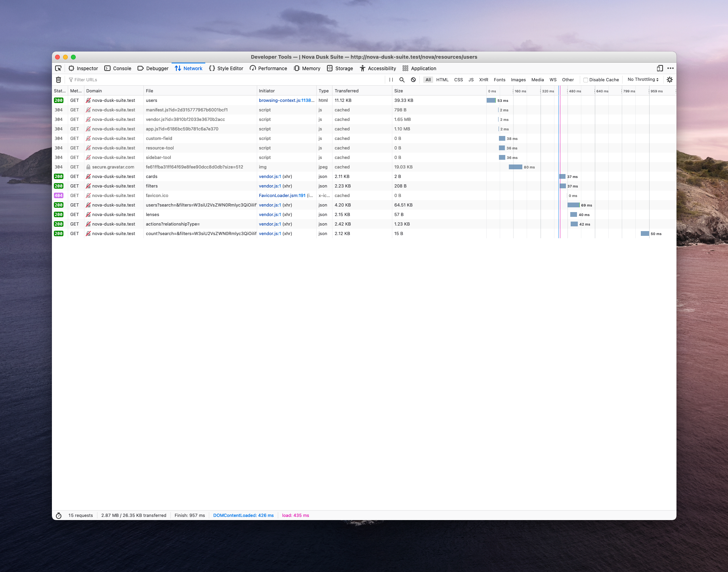Open the vendor.js:1 initiator for cards

point(270,176)
